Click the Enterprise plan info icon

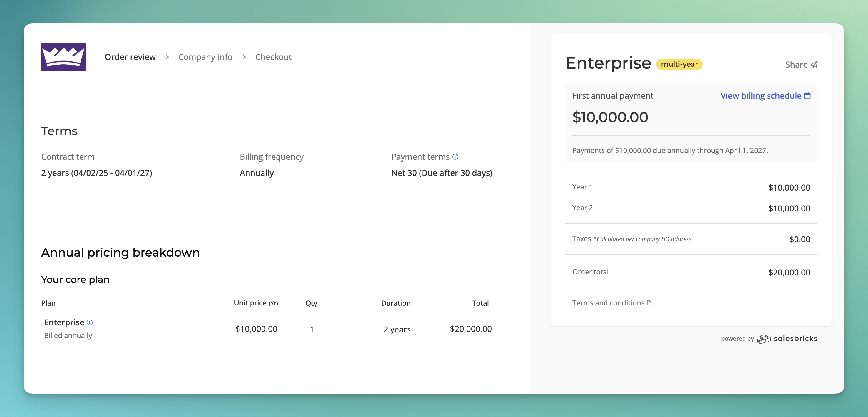click(x=90, y=322)
